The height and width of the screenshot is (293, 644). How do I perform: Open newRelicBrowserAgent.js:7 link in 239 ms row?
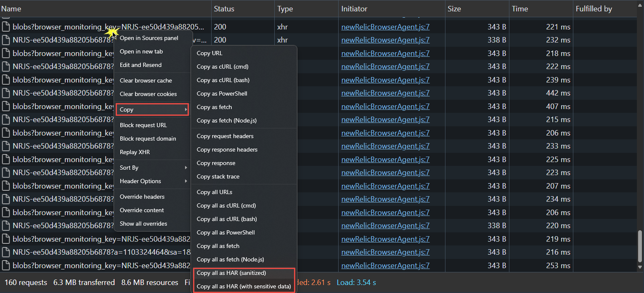click(385, 80)
